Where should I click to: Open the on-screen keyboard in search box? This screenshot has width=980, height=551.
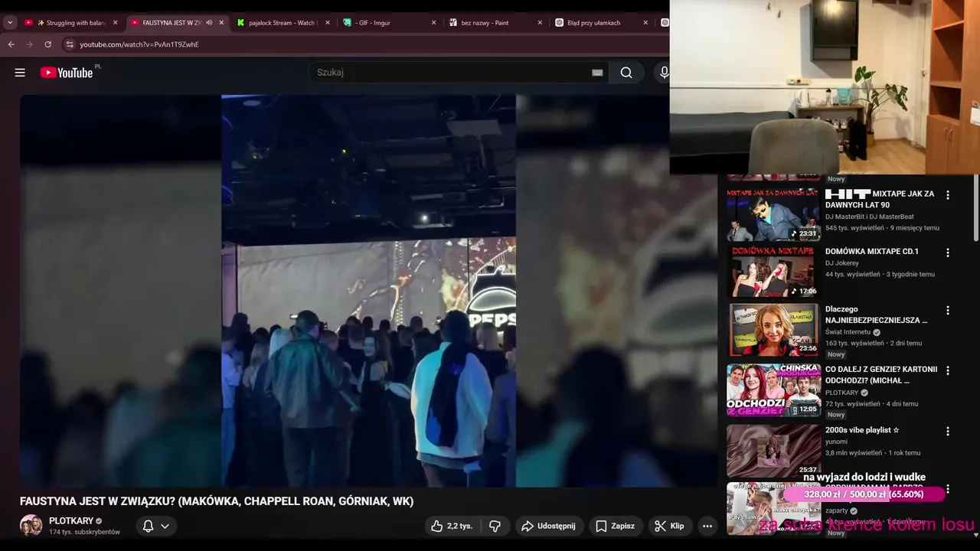(x=597, y=73)
